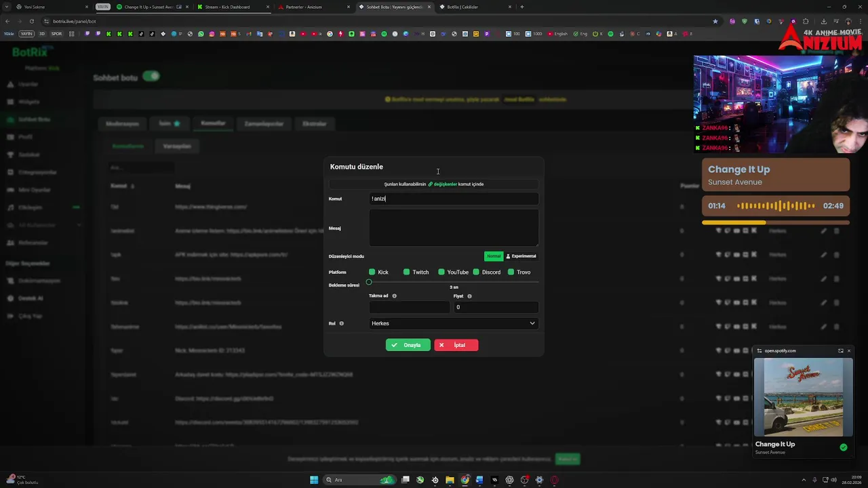Image resolution: width=868 pixels, height=488 pixels.
Task: Open Mini Oyunlar in the sidebar
Action: pos(34,190)
